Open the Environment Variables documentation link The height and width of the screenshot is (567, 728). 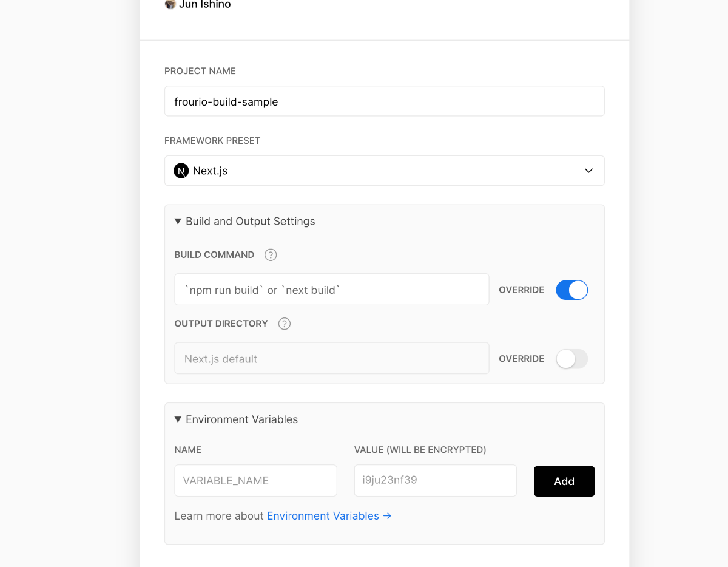pos(323,516)
